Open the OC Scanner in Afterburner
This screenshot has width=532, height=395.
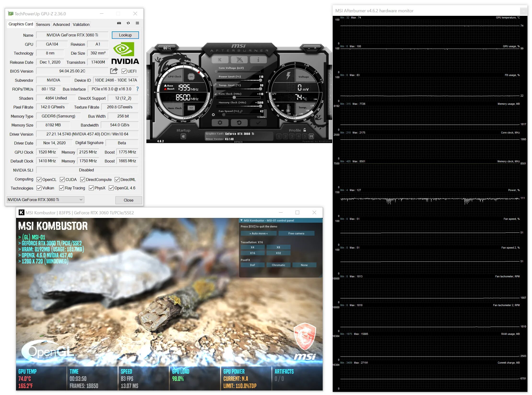click(x=167, y=48)
